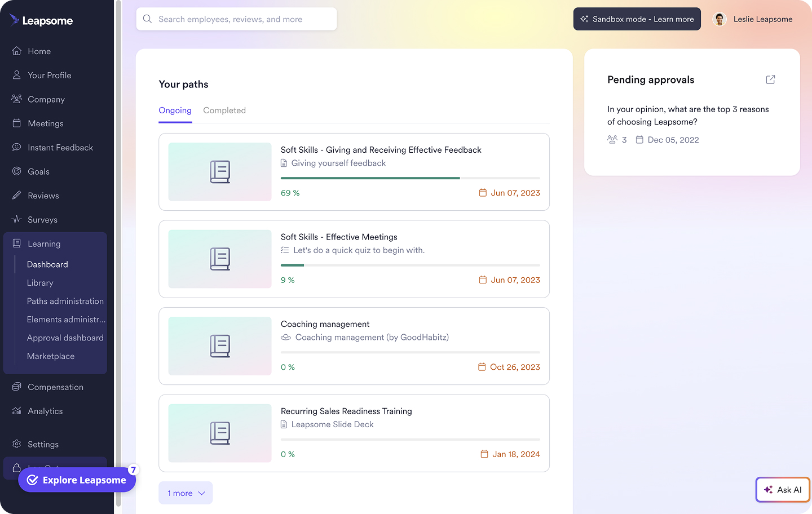The height and width of the screenshot is (514, 812).
Task: Switch to the Completed tab
Action: (224, 110)
